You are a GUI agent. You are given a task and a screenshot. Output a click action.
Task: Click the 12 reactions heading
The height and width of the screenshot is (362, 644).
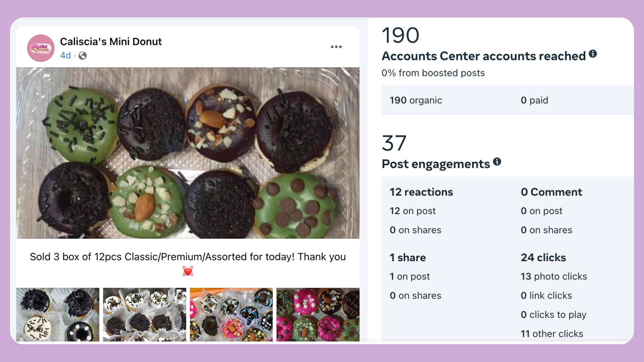(421, 192)
